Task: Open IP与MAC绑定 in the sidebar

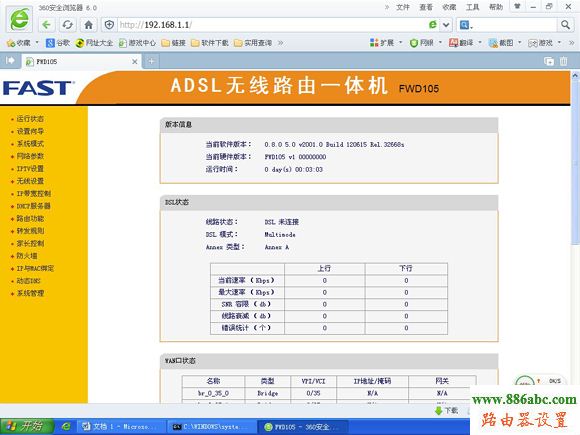Action: click(x=35, y=268)
